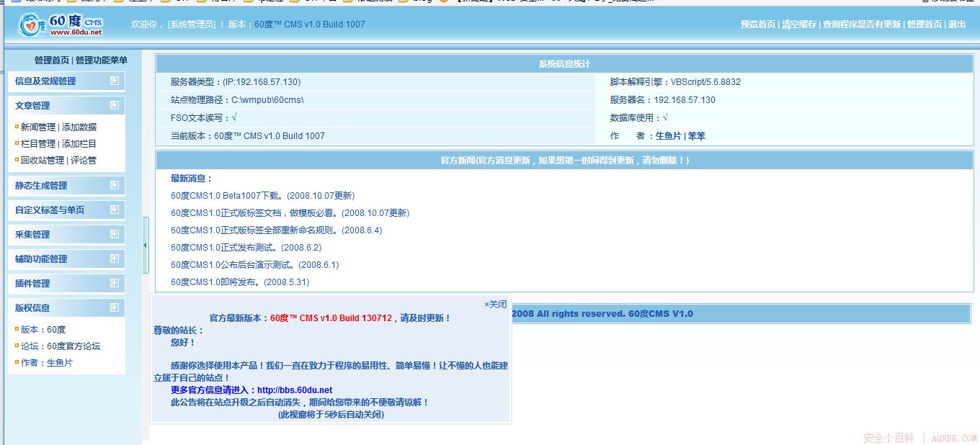The image size is (980, 445).
Task: Toggle the 版权信息 section expander icon
Action: coord(114,307)
